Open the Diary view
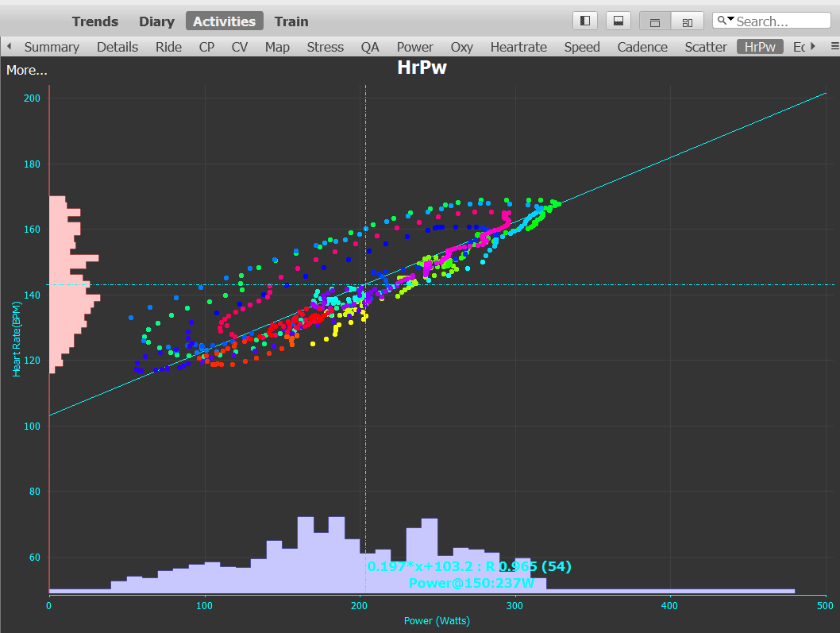The width and height of the screenshot is (840, 633). pos(156,21)
